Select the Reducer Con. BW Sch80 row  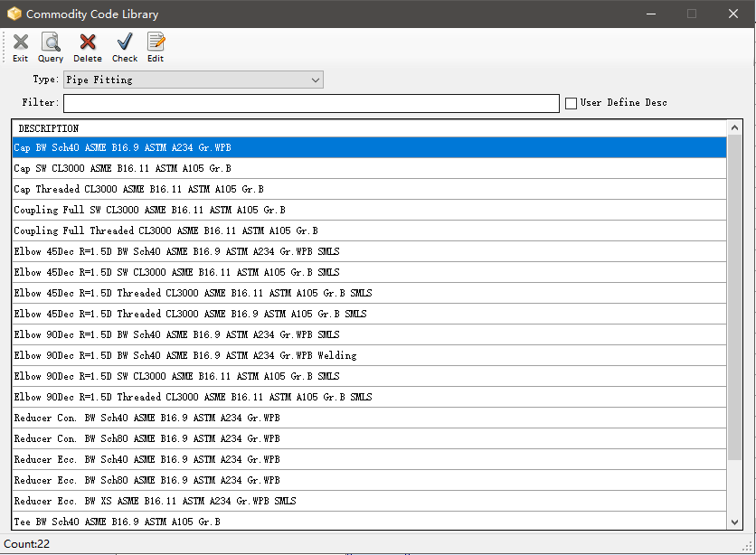click(x=271, y=438)
